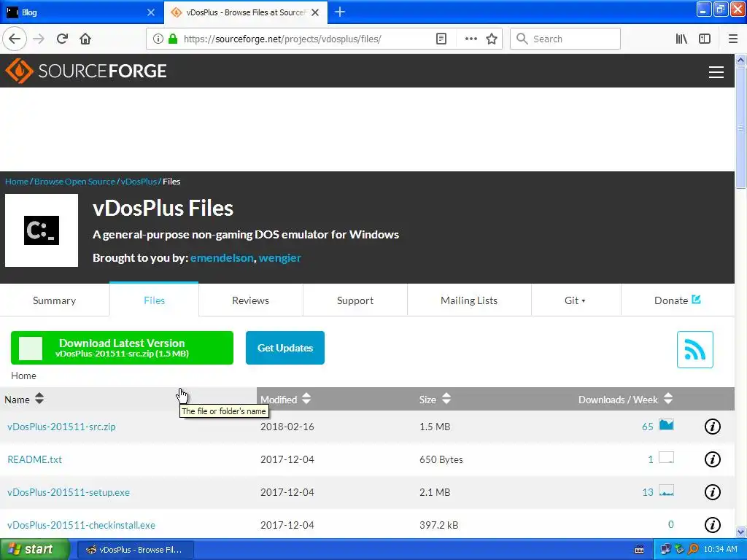Click the SourceForge logo
This screenshot has width=747, height=560.
[x=86, y=71]
